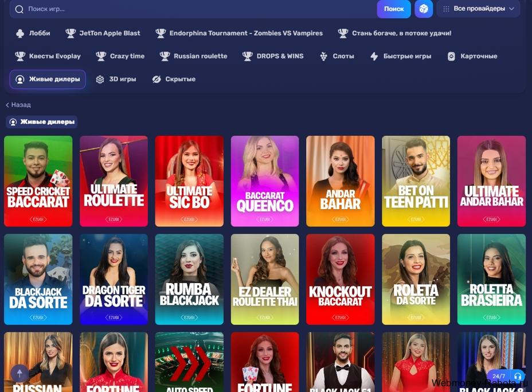Select the Russian roulette category
The image size is (532, 392).
tap(193, 56)
